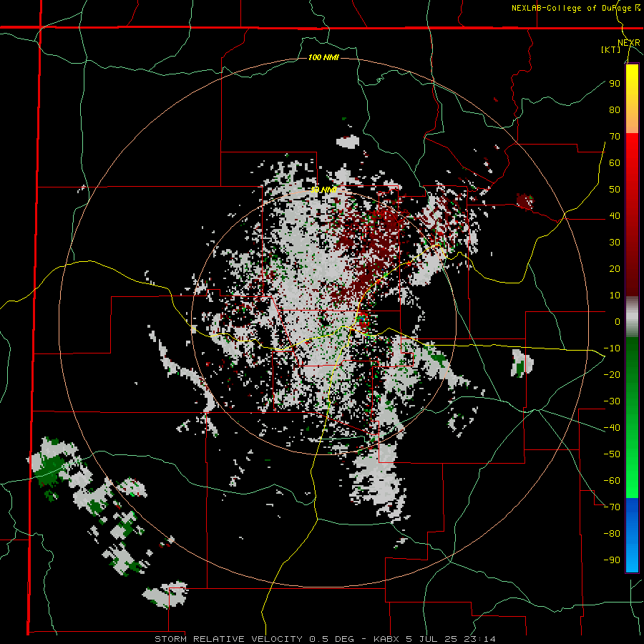Click the [KT] units label
This screenshot has width=644, height=644.
[x=611, y=49]
